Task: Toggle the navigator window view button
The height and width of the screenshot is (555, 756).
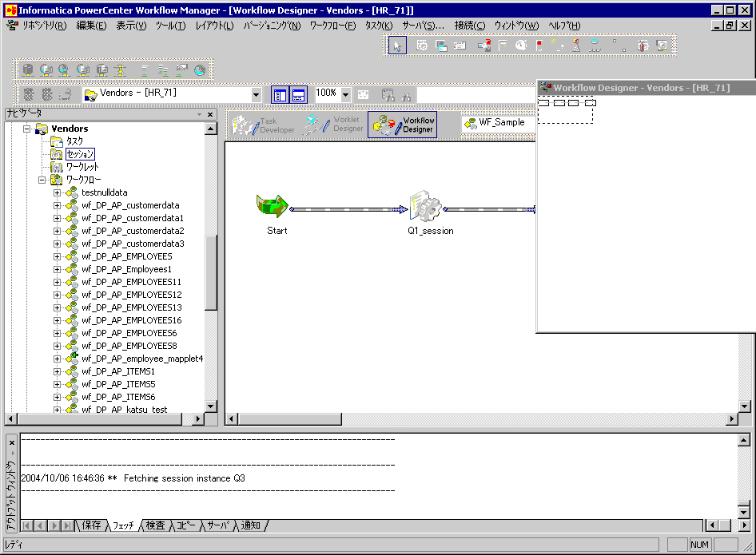Action: 280,95
